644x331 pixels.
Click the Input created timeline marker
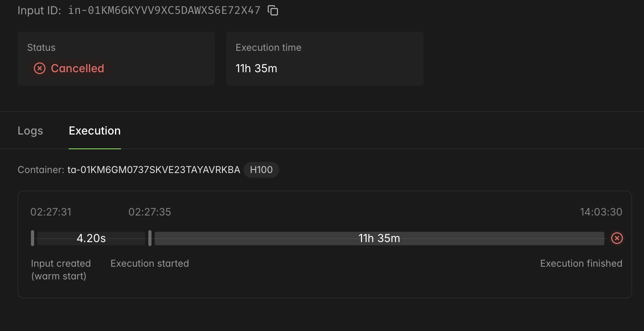tap(33, 238)
